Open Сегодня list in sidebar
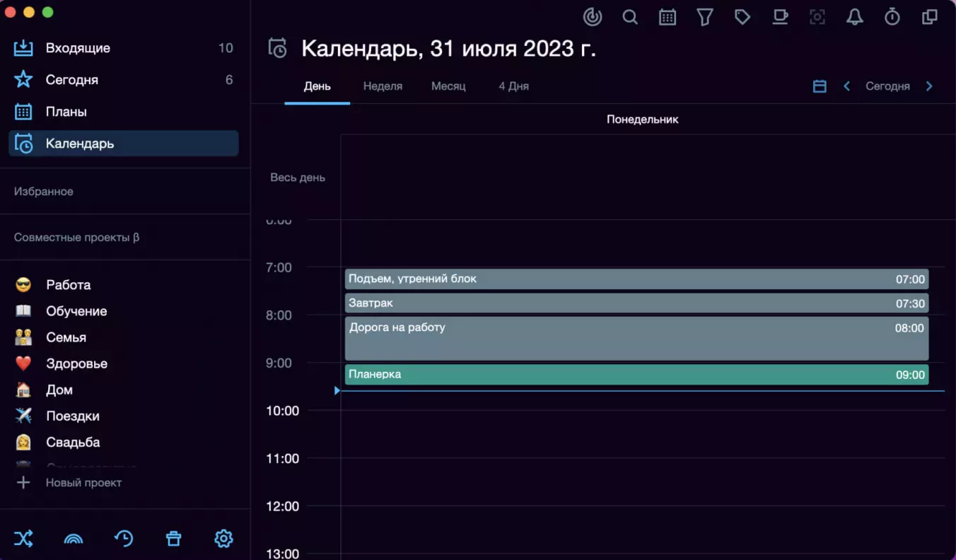The image size is (956, 560). [x=124, y=80]
